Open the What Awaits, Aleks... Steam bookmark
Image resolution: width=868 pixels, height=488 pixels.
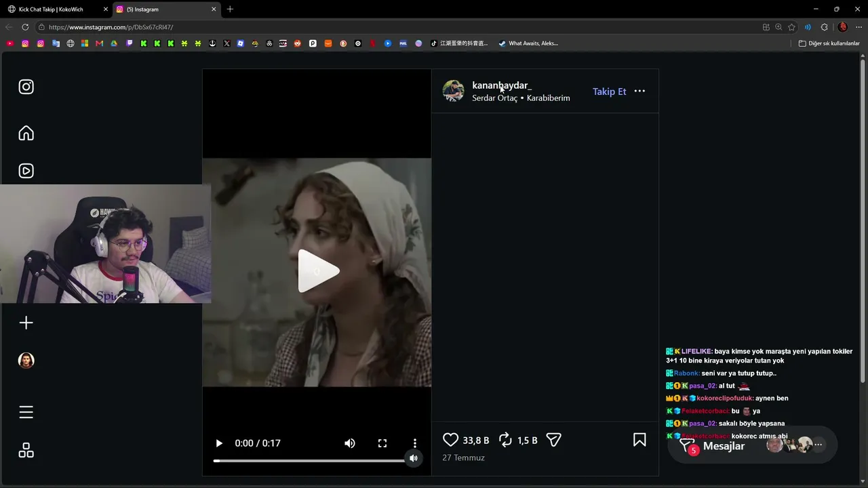point(528,43)
